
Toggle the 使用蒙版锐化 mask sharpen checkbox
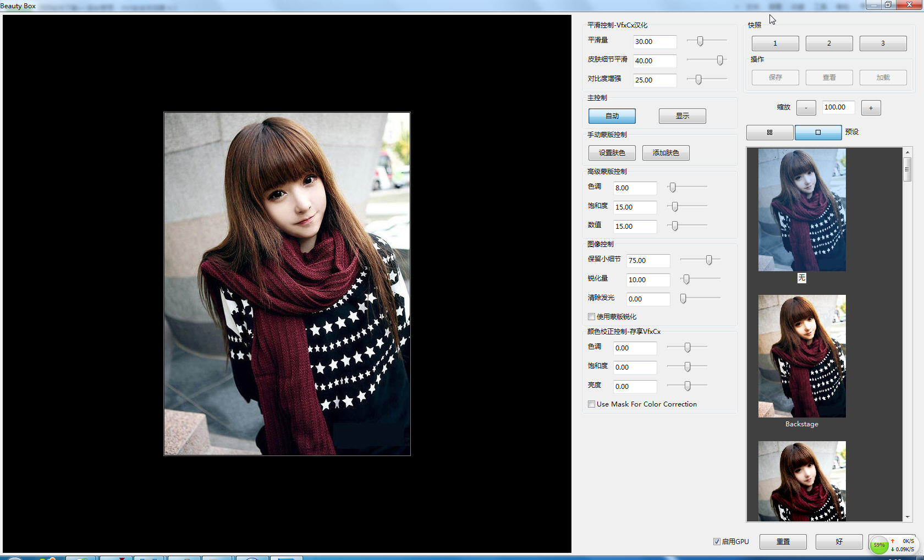pyautogui.click(x=591, y=316)
